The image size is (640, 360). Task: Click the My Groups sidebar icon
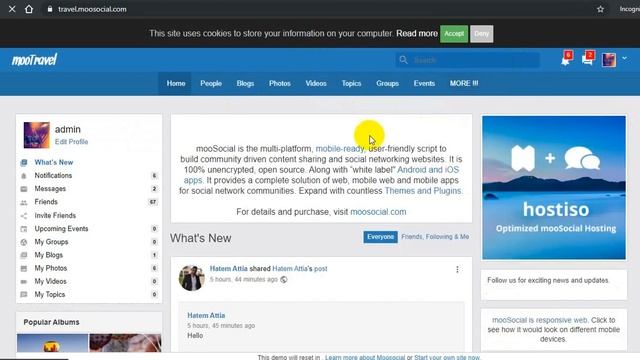click(x=24, y=242)
